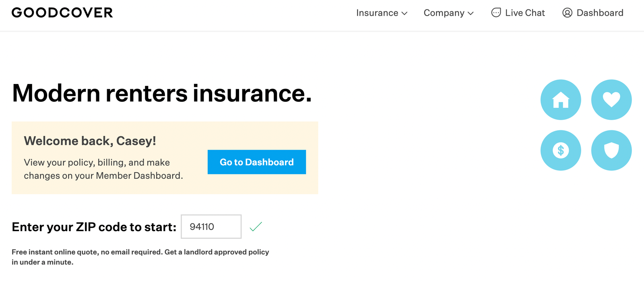Expand the chevron next to Insurance
This screenshot has height=281, width=644.
(x=404, y=14)
